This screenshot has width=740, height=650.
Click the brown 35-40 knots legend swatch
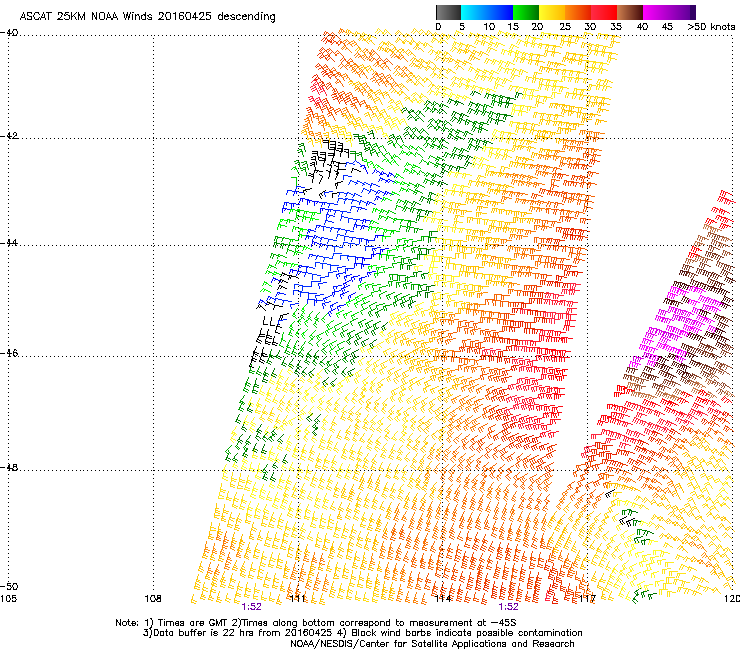coord(631,12)
